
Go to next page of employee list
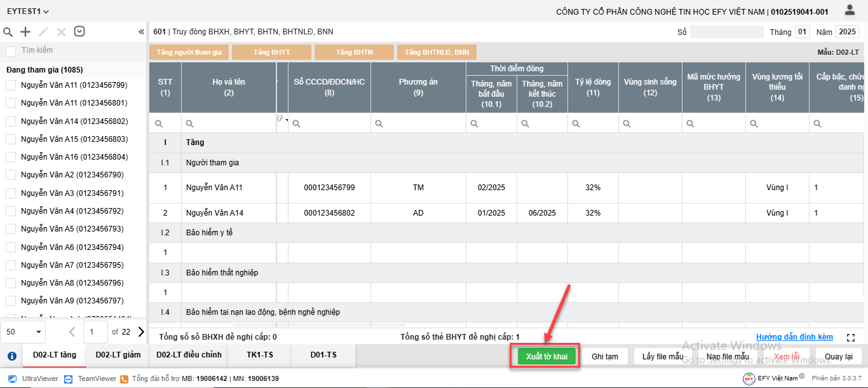pos(141,331)
